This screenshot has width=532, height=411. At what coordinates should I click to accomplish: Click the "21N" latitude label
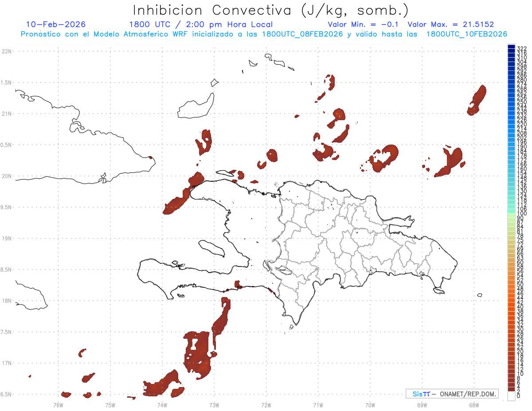7,114
